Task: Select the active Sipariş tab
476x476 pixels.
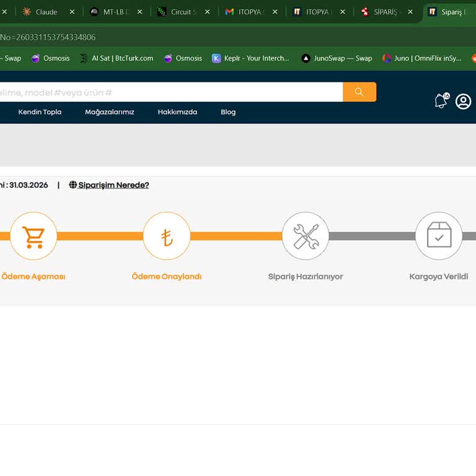Action: (x=451, y=12)
